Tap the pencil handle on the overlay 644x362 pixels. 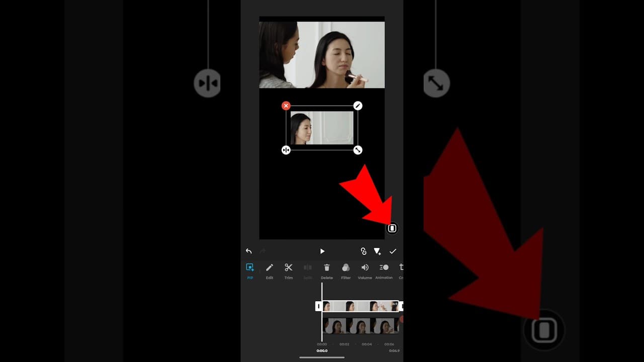[358, 106]
